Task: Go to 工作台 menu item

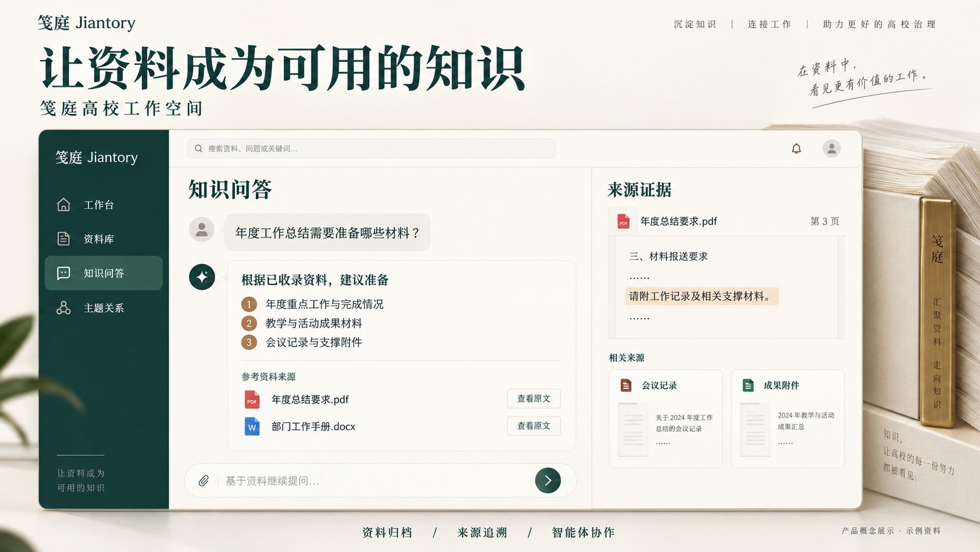Action: tap(104, 205)
